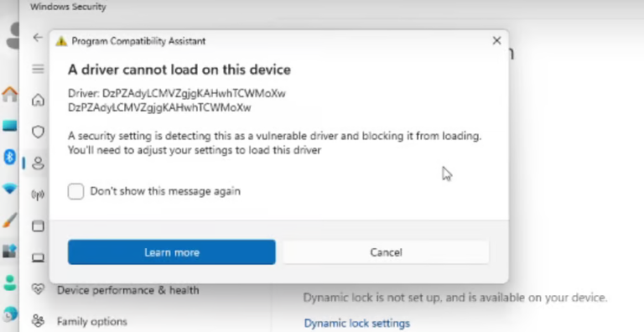644x332 pixels.
Task: Select Account protection person icon
Action: coord(39,163)
